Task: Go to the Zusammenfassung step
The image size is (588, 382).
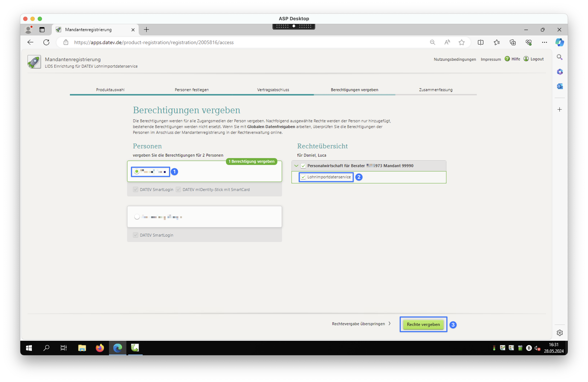Action: pyautogui.click(x=436, y=90)
